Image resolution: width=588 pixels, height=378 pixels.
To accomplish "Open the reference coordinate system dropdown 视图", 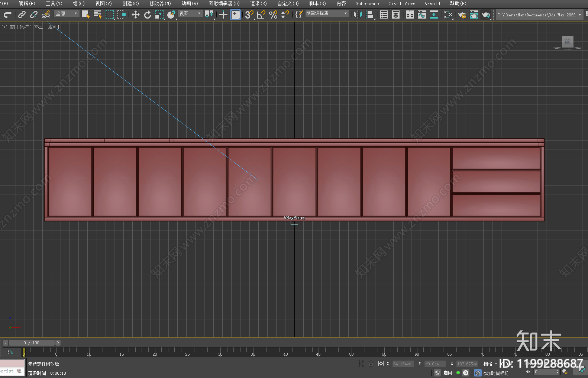I will [190, 13].
